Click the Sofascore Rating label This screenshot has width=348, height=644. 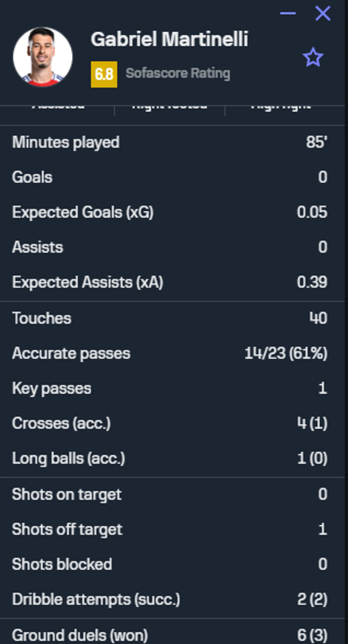pyautogui.click(x=178, y=73)
